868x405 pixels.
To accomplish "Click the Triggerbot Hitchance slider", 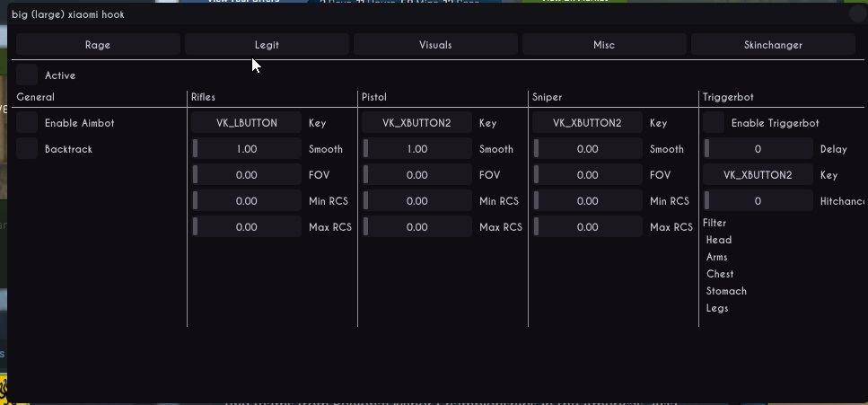I will [x=758, y=200].
